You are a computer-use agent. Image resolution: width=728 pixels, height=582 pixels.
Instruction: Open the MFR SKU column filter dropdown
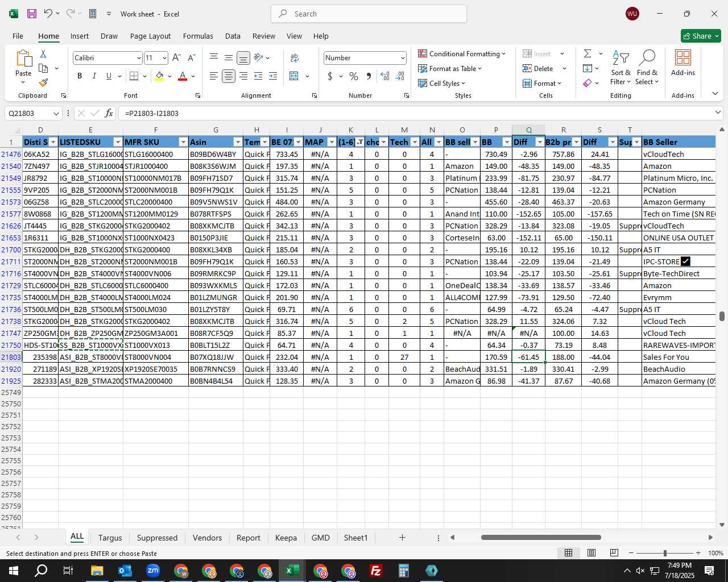(183, 142)
